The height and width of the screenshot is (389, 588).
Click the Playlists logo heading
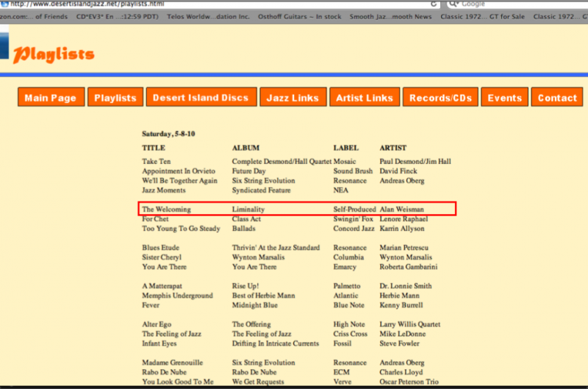tap(54, 54)
